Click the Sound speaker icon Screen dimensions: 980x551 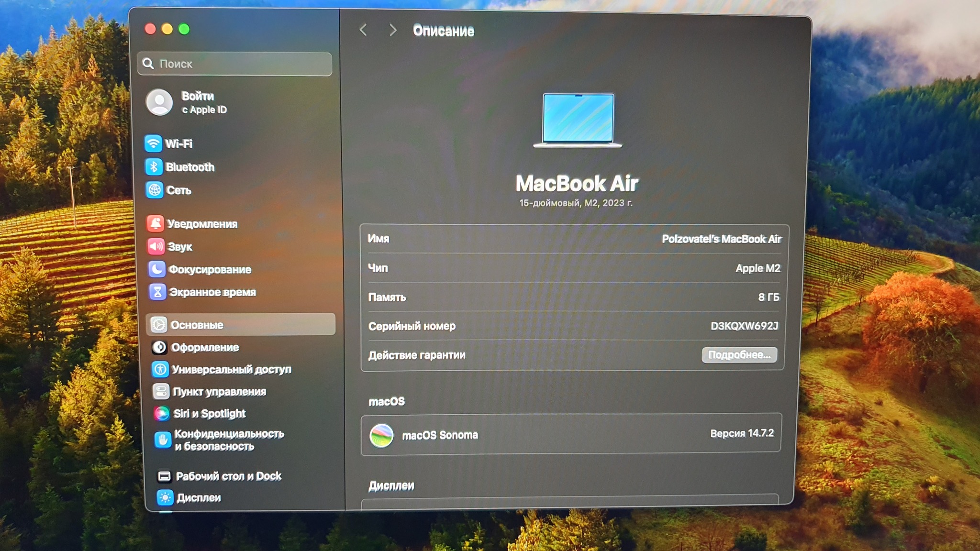[156, 246]
